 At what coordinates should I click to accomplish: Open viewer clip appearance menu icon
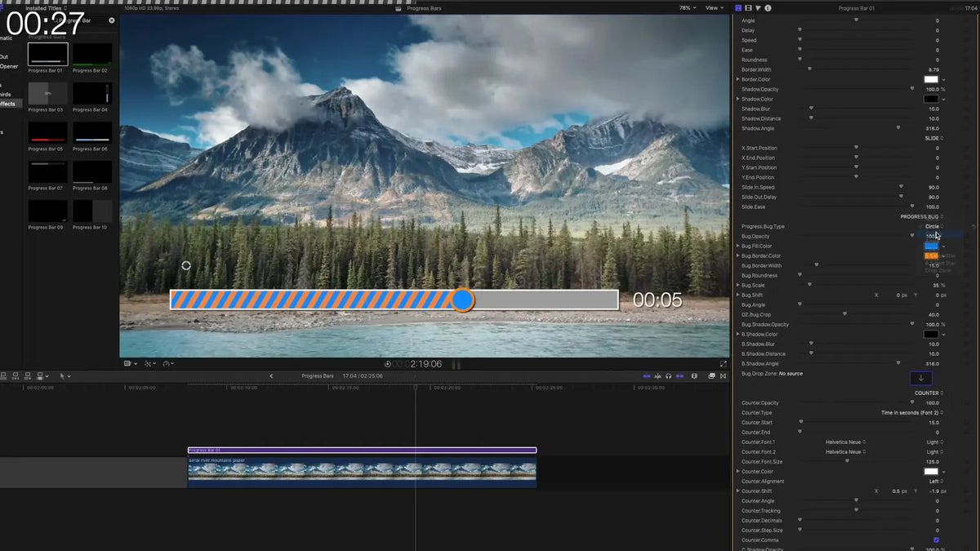tap(129, 363)
